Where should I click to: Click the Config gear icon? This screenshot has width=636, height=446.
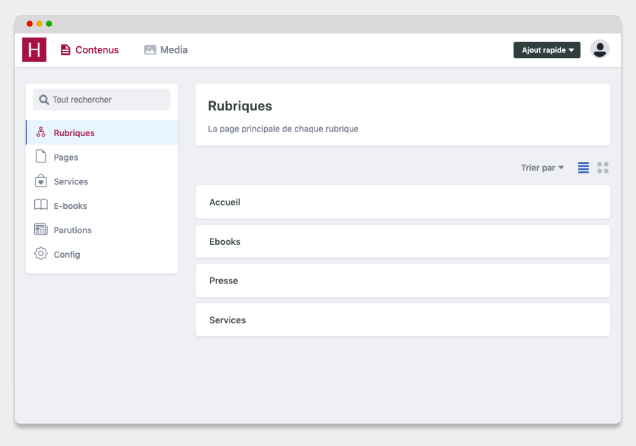click(41, 254)
